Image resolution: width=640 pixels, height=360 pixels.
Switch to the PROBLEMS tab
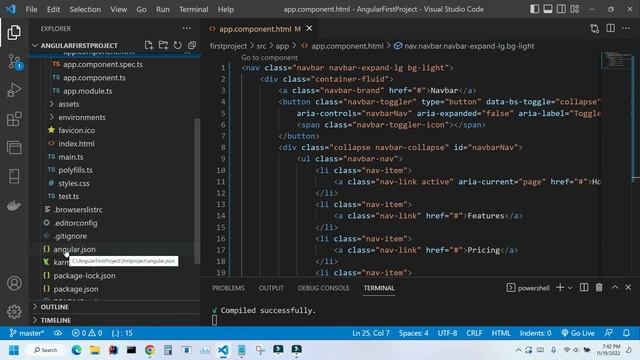(228, 288)
